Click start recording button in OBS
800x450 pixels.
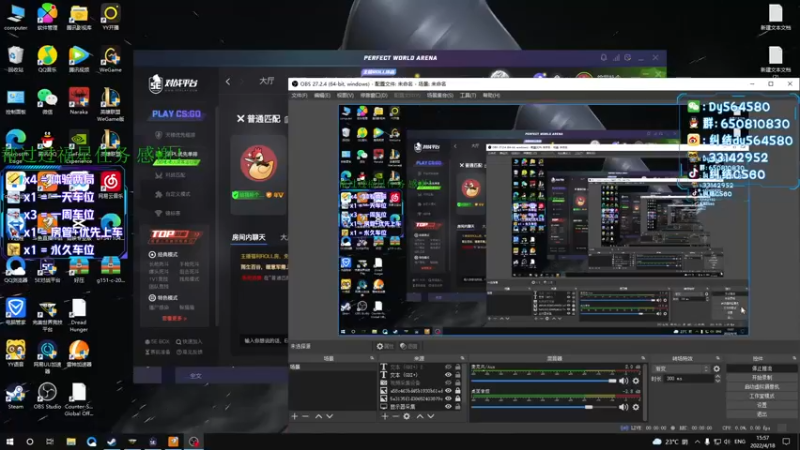[x=762, y=378]
